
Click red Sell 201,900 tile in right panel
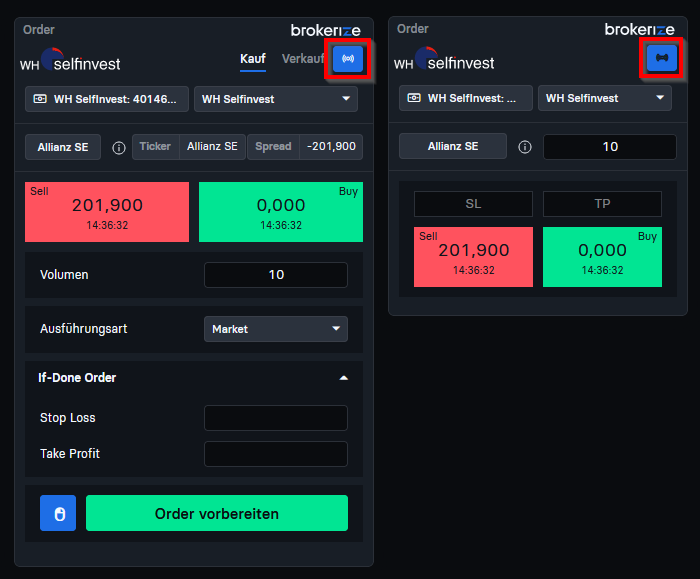(x=473, y=257)
